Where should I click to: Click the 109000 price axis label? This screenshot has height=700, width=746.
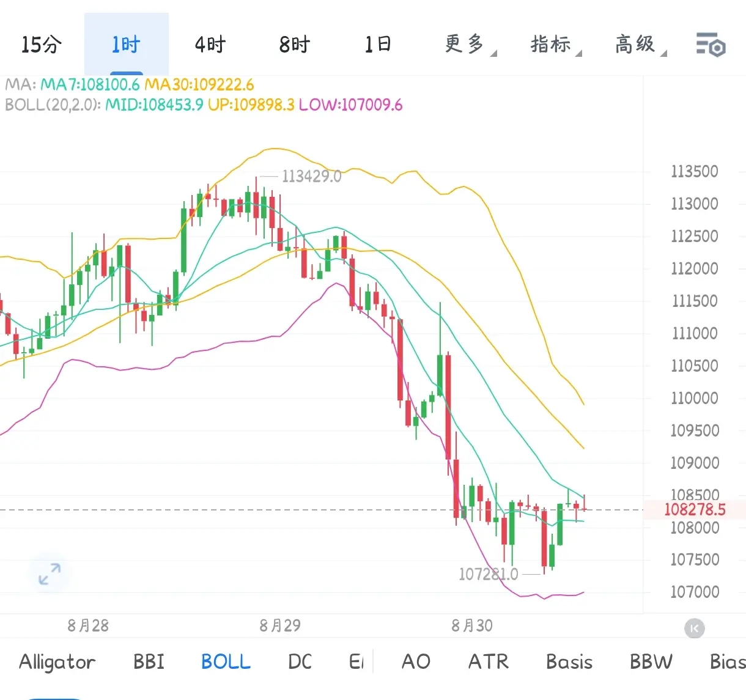(694, 463)
